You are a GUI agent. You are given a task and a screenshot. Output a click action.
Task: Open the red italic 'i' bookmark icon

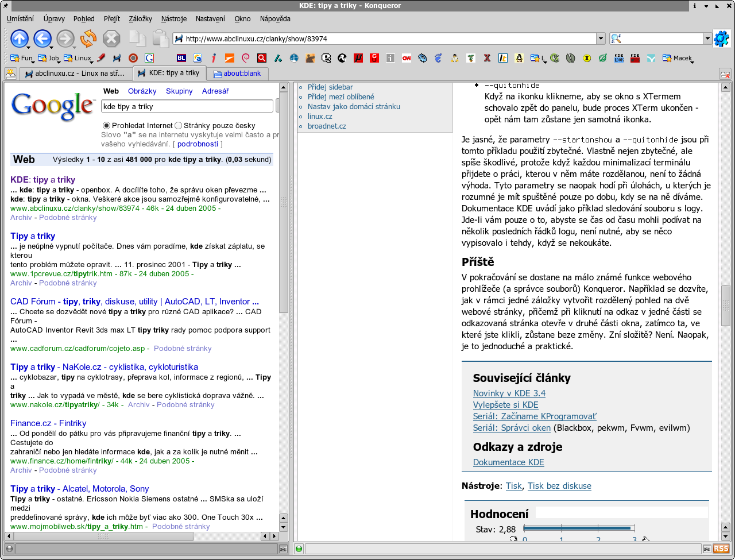pos(214,57)
